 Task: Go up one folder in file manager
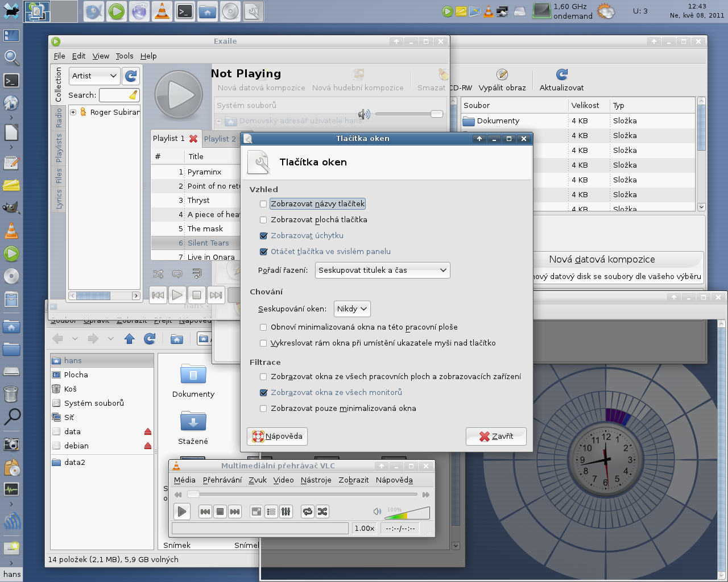click(130, 339)
